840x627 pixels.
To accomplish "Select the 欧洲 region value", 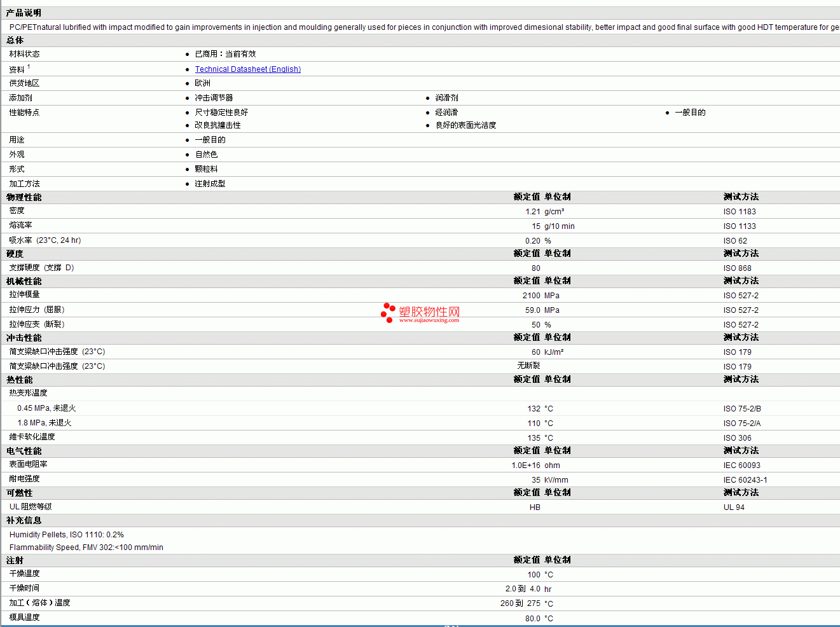I will (203, 83).
